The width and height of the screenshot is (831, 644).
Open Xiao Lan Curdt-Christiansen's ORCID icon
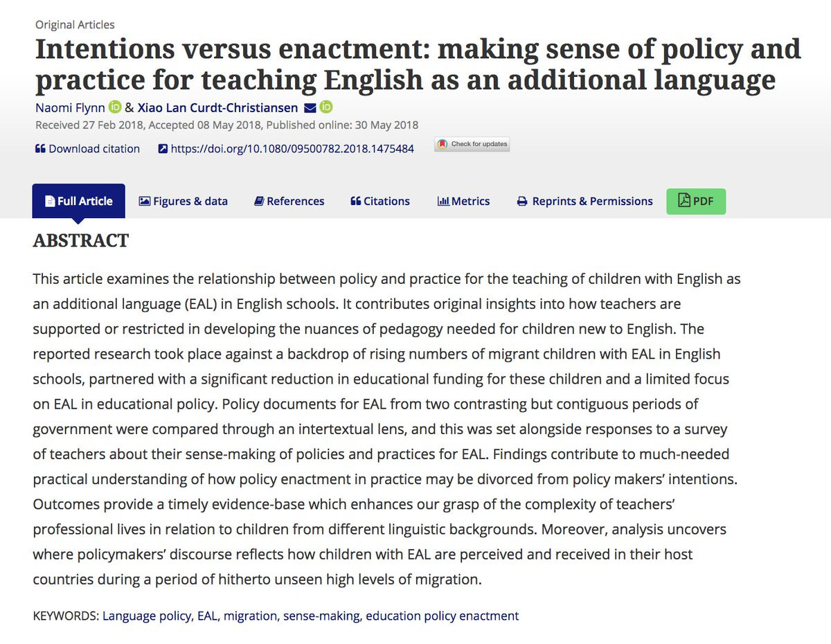(x=326, y=107)
